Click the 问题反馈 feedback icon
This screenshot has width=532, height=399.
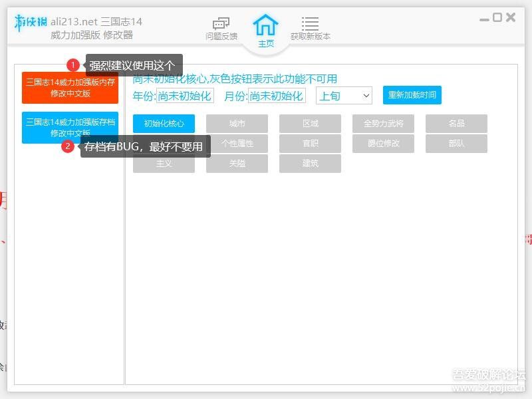pyautogui.click(x=221, y=24)
